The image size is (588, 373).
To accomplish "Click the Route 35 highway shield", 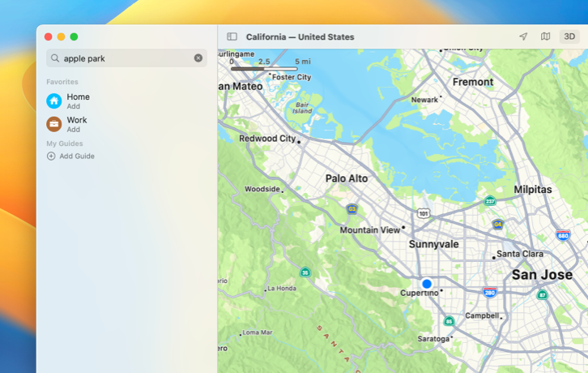I will [x=305, y=272].
